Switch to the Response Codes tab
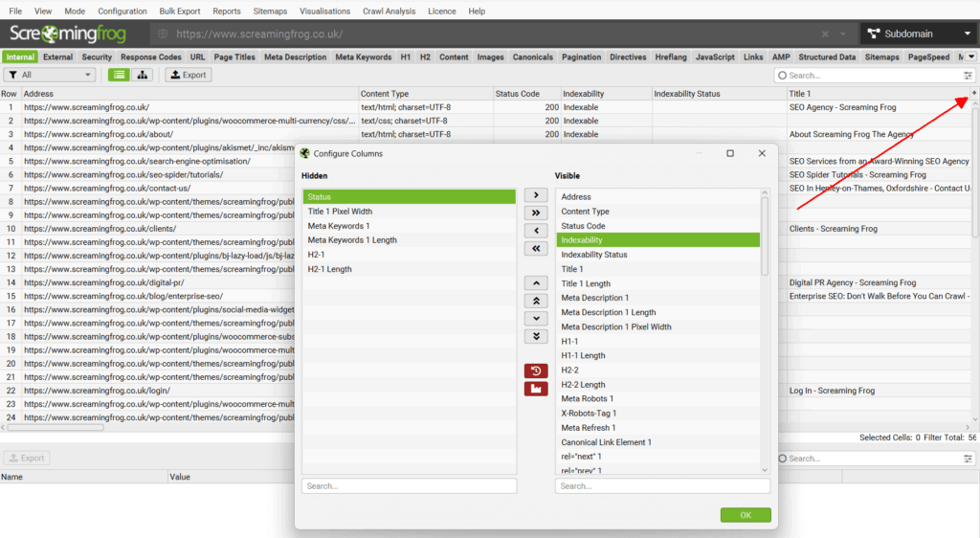 (x=150, y=56)
